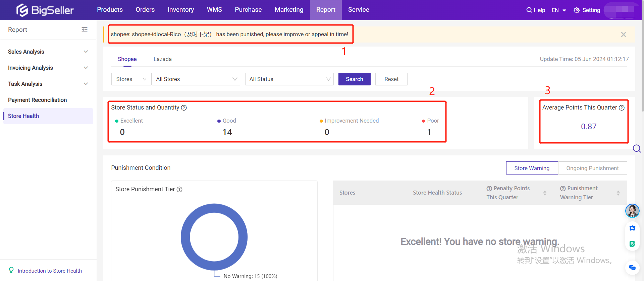Click the Average Points This Quarter help icon
Image resolution: width=644 pixels, height=281 pixels.
[622, 108]
